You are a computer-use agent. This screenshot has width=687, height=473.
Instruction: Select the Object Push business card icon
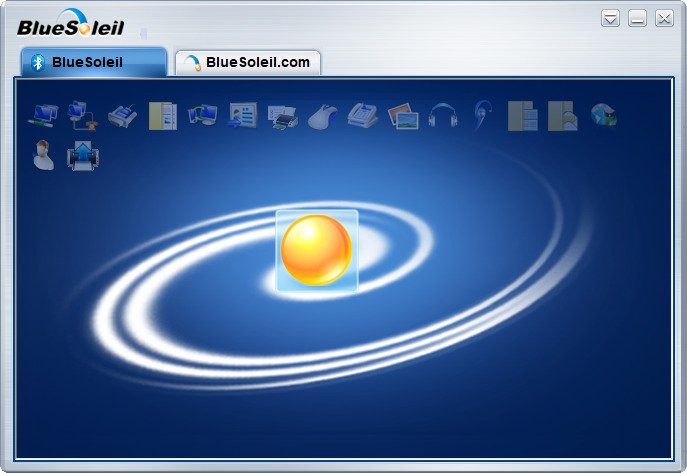click(243, 116)
